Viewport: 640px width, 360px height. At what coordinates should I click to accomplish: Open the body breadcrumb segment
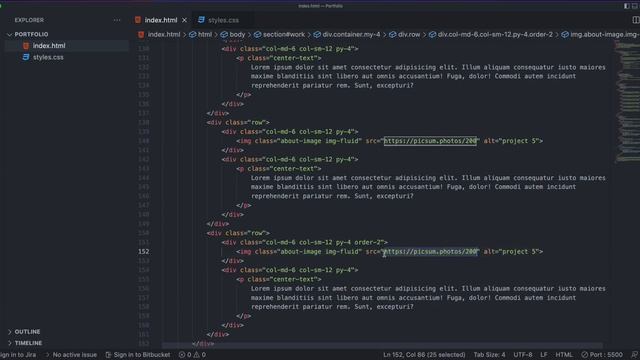pos(237,35)
